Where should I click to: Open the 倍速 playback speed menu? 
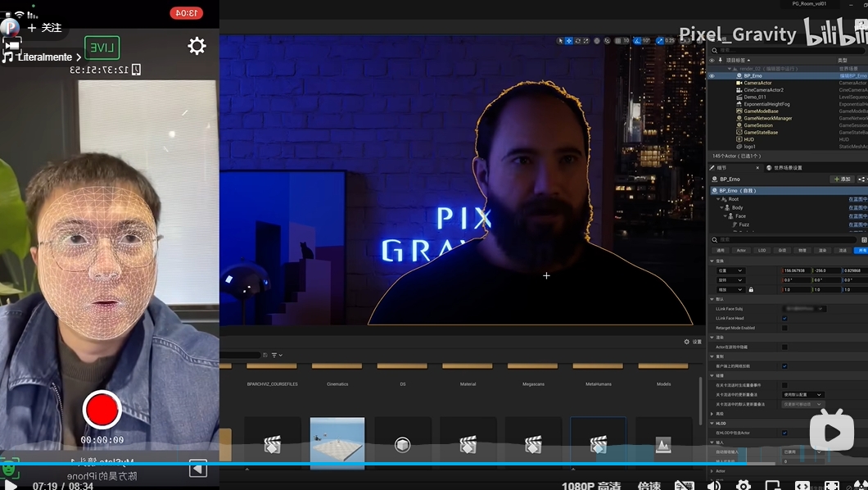649,486
